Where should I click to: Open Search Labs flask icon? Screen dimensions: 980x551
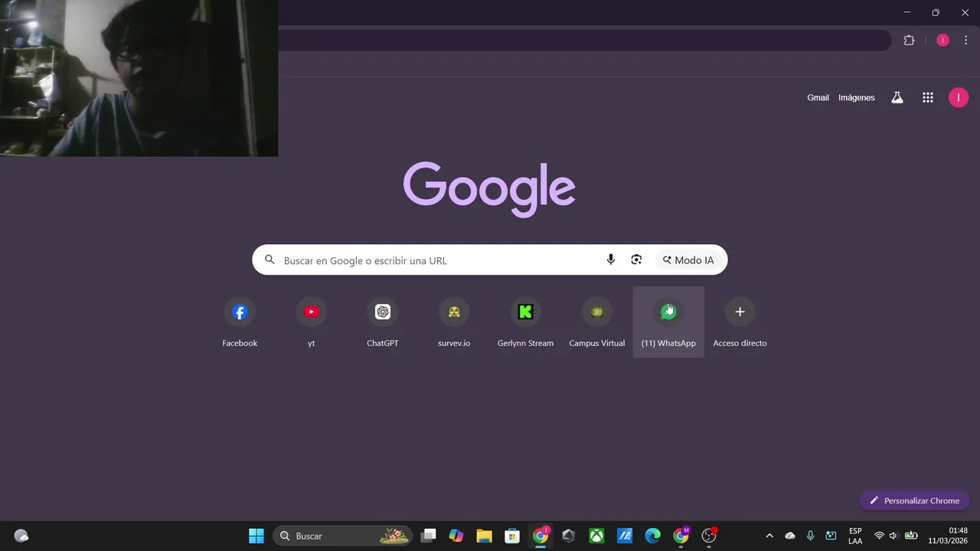pos(897,97)
